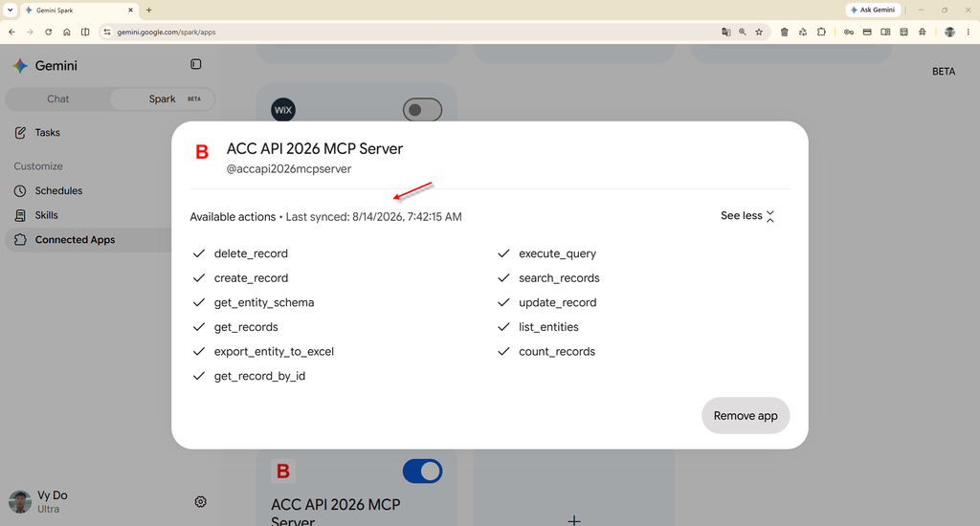Image resolution: width=980 pixels, height=526 pixels.
Task: Open the browser extensions puzzle icon
Action: pyautogui.click(x=821, y=32)
